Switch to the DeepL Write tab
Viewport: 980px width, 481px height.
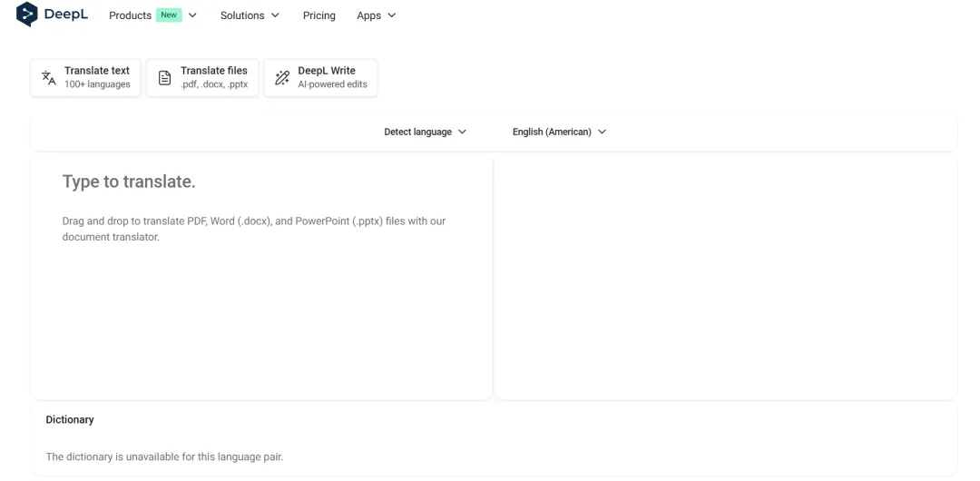coord(320,77)
